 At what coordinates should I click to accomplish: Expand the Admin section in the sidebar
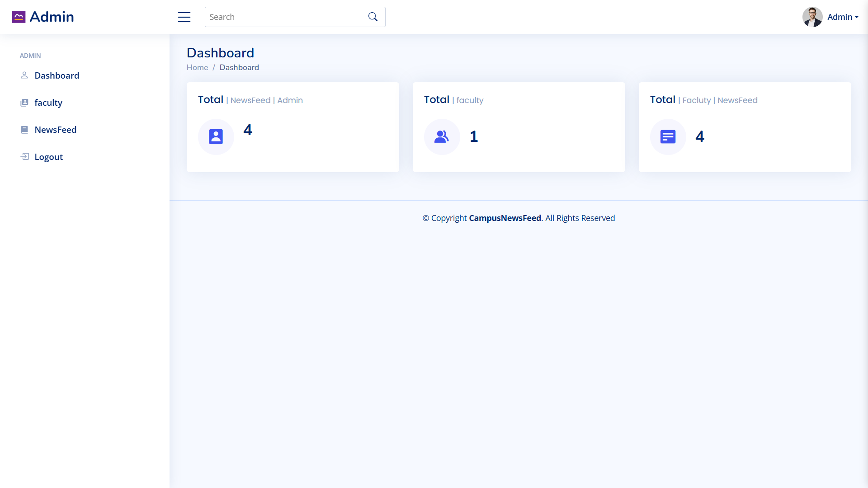coord(30,56)
